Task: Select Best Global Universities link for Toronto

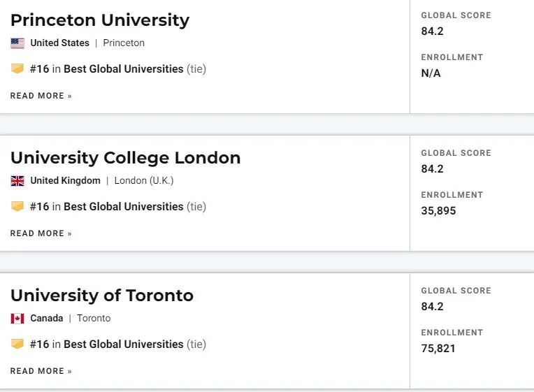Action: tap(124, 344)
